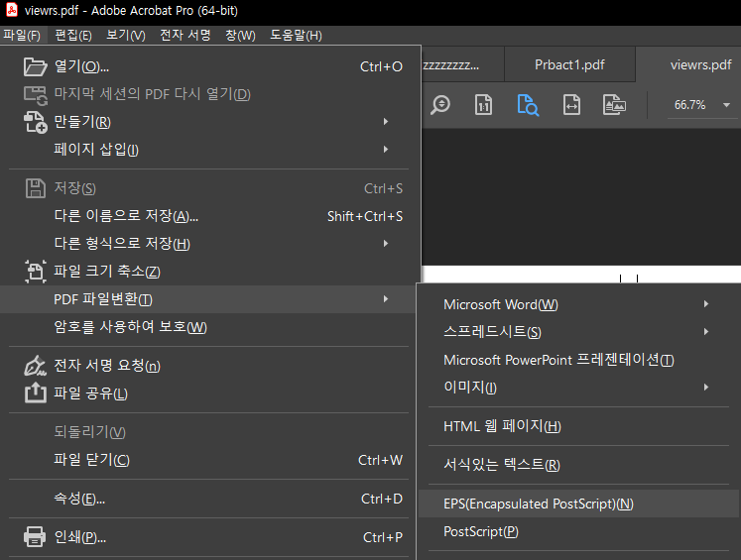Viewport: 741px width, 560px height.
Task: Select HTML 웹 페이지(H) option
Action: (579, 426)
